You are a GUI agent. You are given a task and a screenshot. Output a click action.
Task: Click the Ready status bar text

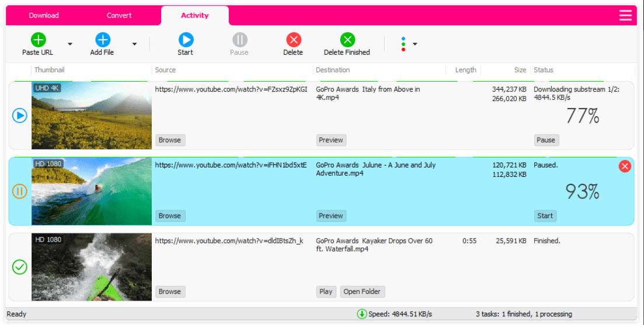coord(16,314)
